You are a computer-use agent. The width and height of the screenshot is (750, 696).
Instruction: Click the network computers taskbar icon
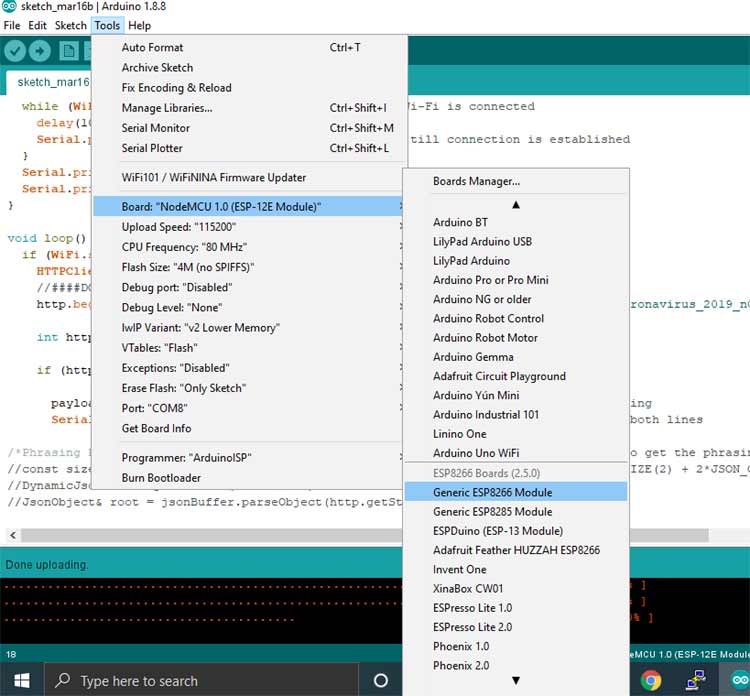click(x=696, y=680)
